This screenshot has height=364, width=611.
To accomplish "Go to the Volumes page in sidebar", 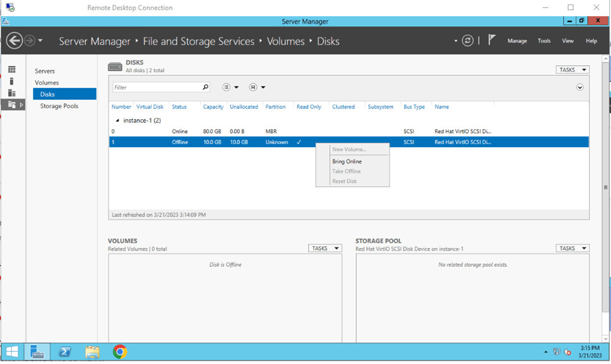I will [47, 83].
